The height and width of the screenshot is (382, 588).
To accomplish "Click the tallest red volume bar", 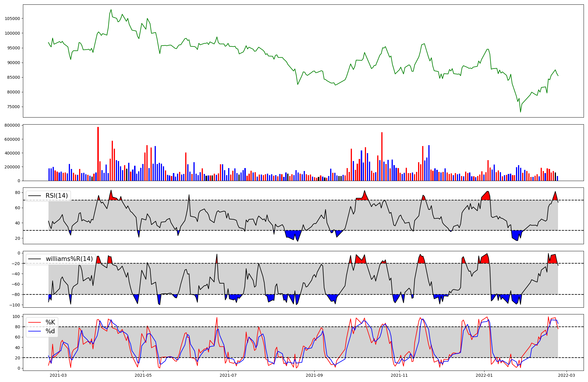I will click(x=98, y=154).
